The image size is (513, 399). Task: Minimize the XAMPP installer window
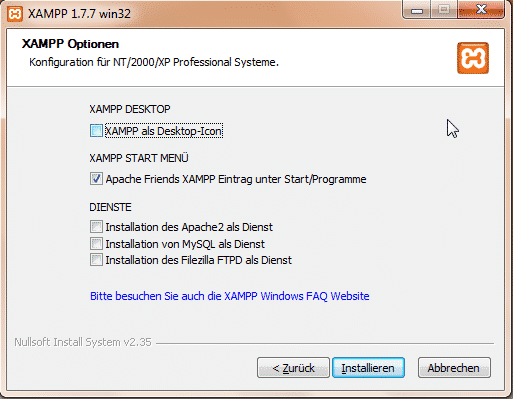pyautogui.click(x=417, y=10)
